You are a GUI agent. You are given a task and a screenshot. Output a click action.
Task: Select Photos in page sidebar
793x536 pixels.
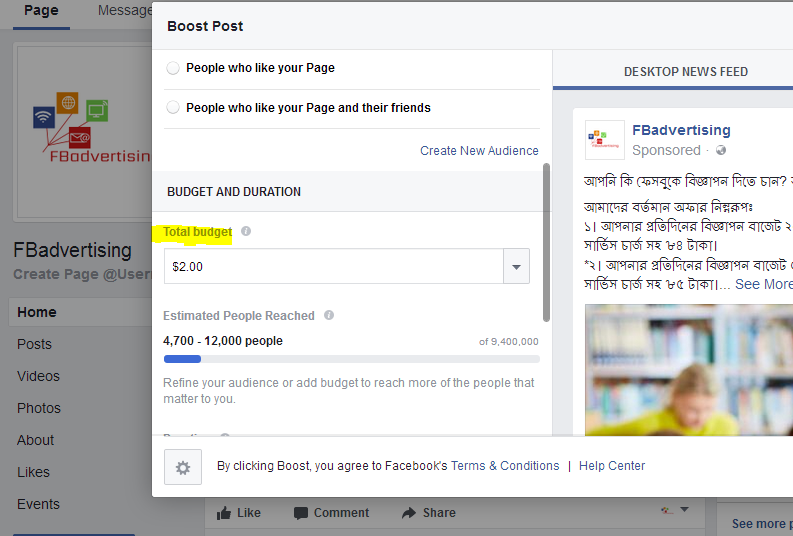click(x=39, y=408)
